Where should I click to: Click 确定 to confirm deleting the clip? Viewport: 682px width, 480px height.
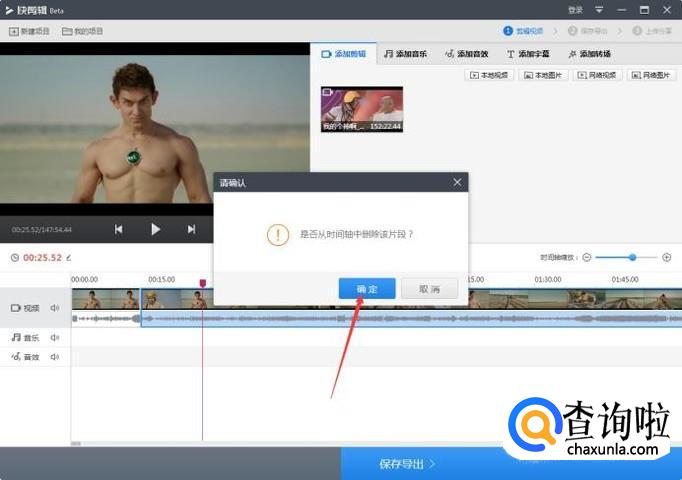coord(367,289)
